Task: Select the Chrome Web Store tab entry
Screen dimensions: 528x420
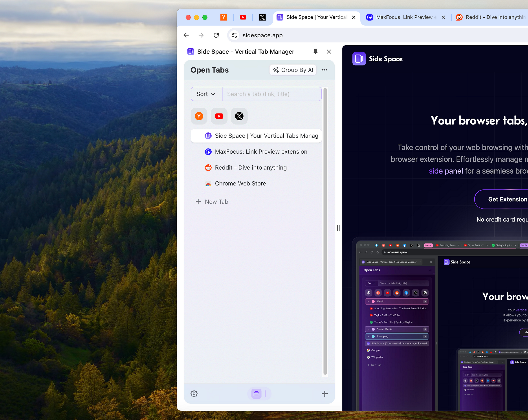Action: [240, 183]
